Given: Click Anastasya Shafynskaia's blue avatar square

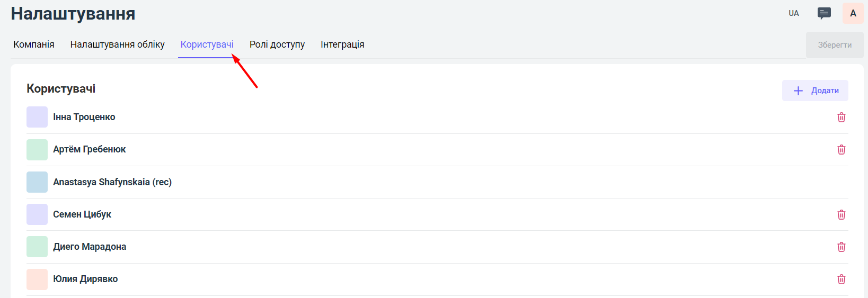Looking at the screenshot, I should point(37,182).
